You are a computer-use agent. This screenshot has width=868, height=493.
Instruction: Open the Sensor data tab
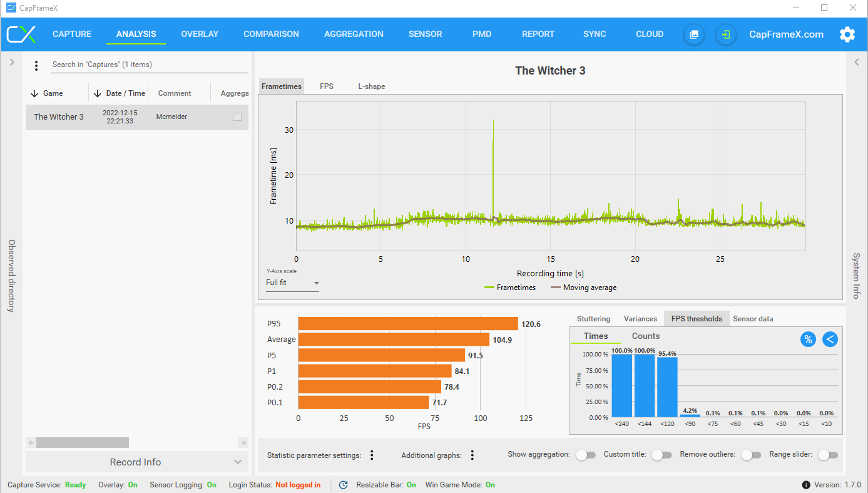753,319
